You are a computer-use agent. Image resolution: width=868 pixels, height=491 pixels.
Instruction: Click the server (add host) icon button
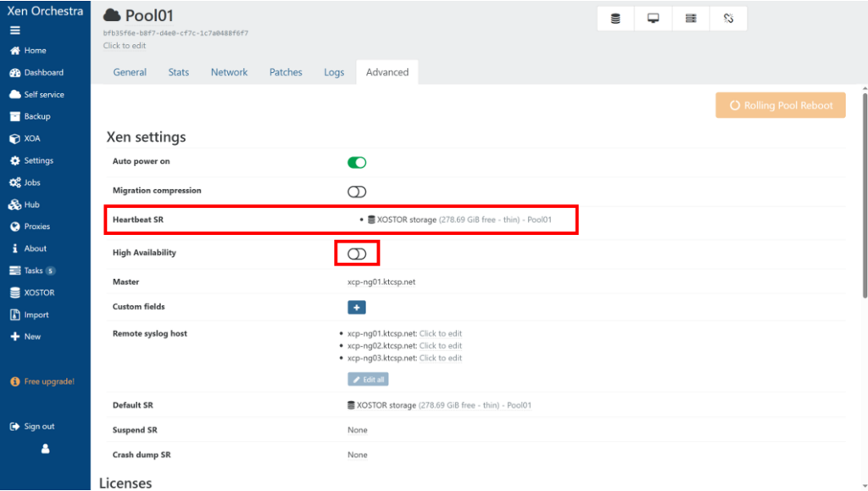[691, 19]
